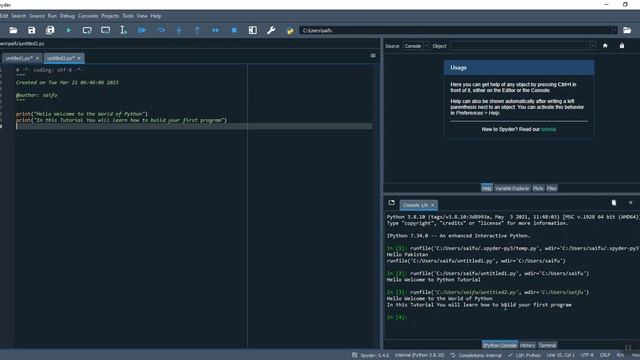Viewport: 640px width, 360px height.
Task: Open the console pane options menu
Action: [630, 203]
